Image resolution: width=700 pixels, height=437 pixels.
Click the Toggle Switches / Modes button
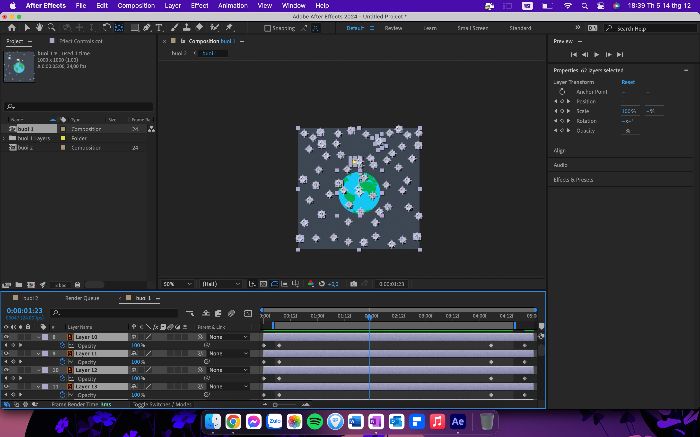[162, 404]
